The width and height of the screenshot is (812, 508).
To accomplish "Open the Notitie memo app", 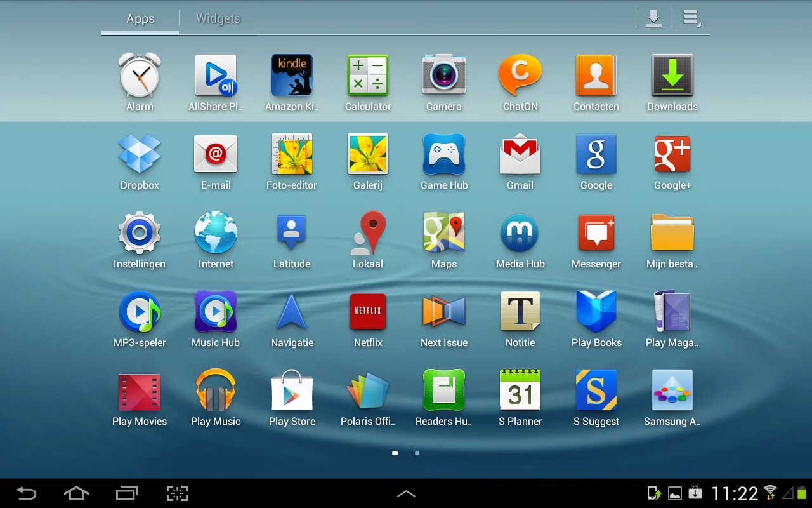I will point(520,312).
